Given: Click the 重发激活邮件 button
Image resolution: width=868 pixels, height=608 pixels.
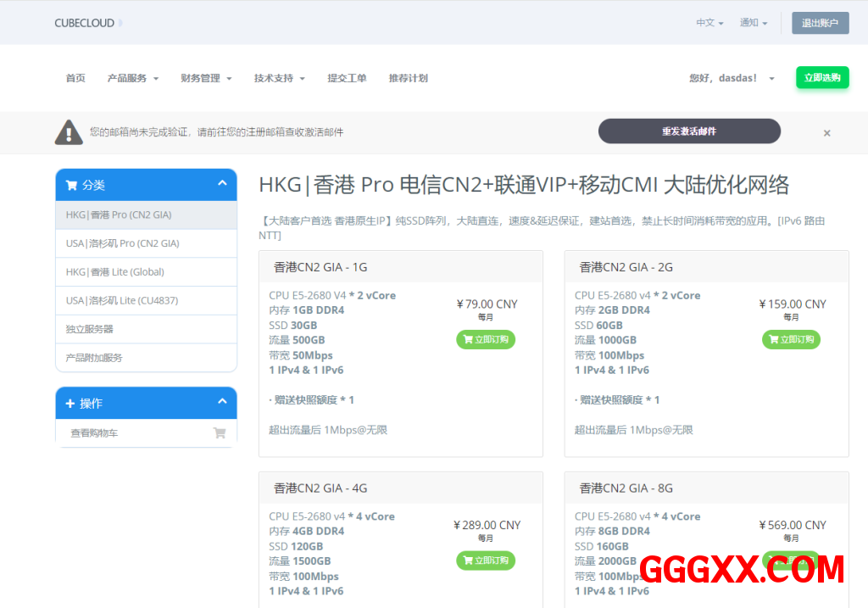Looking at the screenshot, I should click(x=689, y=131).
